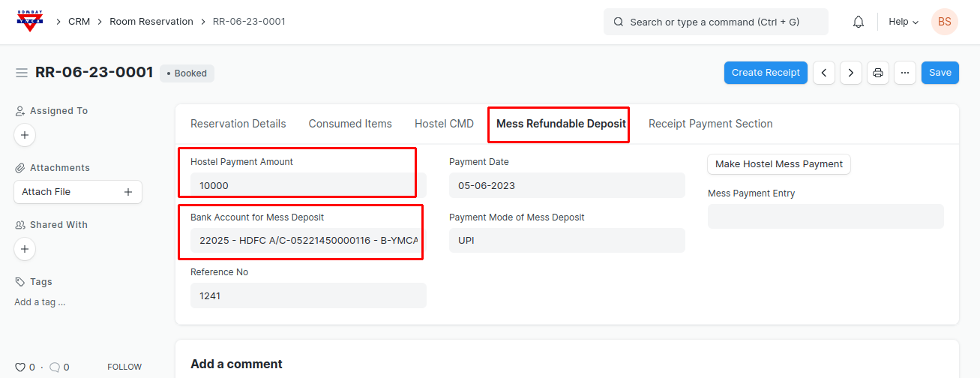The image size is (980, 378).
Task: Open the BS user avatar menu
Action: tap(944, 22)
